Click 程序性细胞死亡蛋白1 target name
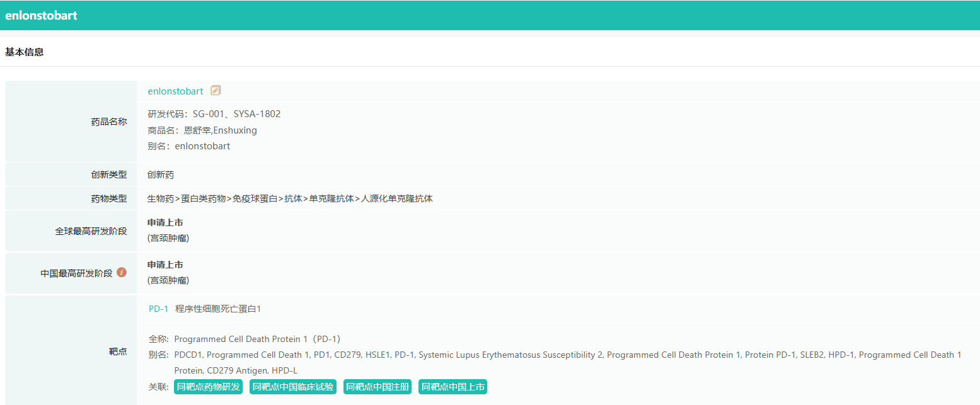Viewport: 980px width, 405px height. (x=218, y=309)
